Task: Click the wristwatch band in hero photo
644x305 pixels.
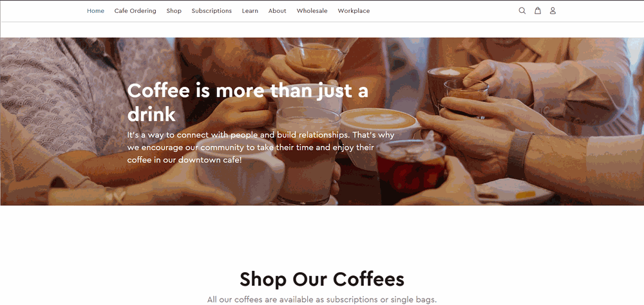Action: [519, 154]
